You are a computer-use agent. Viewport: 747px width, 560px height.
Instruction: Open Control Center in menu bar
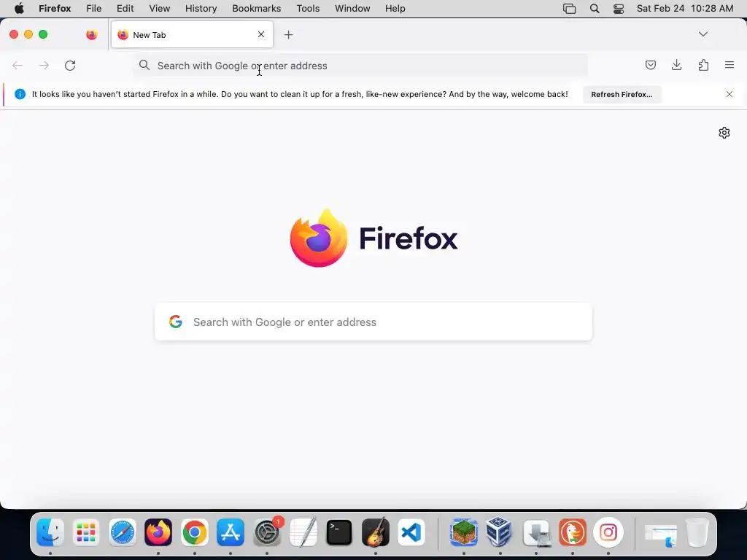pyautogui.click(x=619, y=9)
